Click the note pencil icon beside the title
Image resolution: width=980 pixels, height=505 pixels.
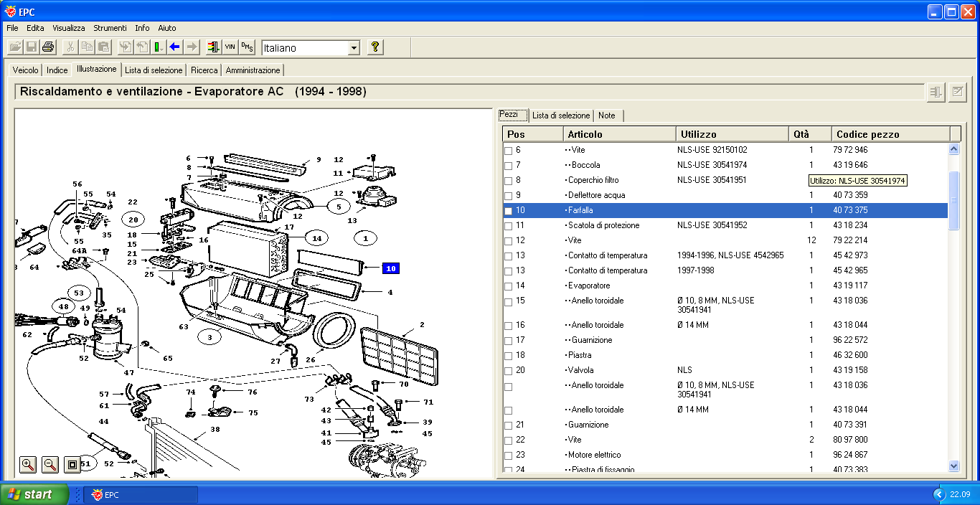pyautogui.click(x=957, y=92)
